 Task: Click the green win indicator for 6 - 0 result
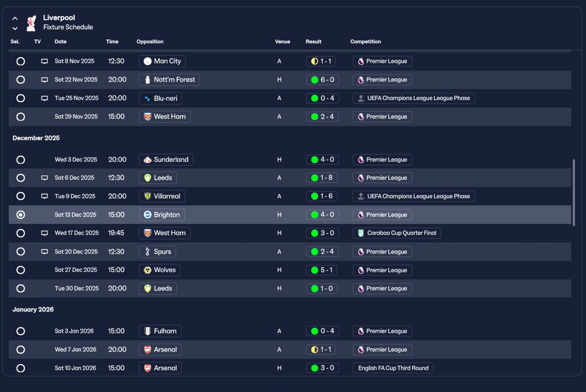point(315,80)
